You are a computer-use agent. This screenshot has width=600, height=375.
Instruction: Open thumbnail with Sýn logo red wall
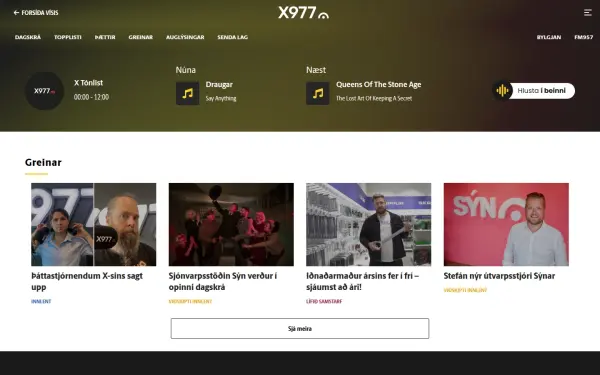tap(506, 224)
